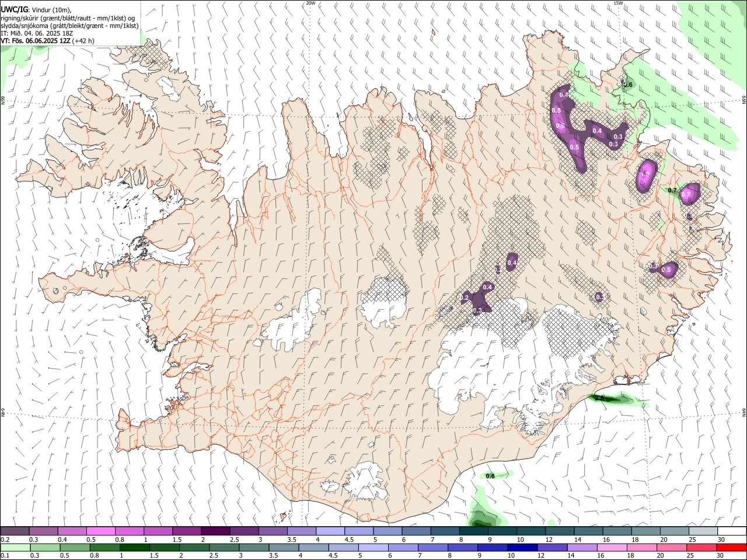This screenshot has width=747, height=560.
Task: Select the bright red lower swatch above 30
Action: tap(731, 547)
